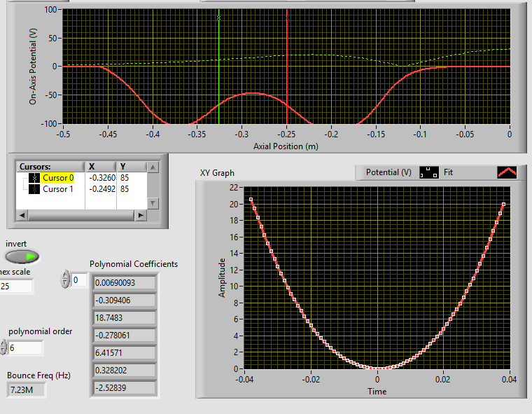Select the Cursor 0 row in cursor legend
The image size is (532, 414).
click(57, 178)
